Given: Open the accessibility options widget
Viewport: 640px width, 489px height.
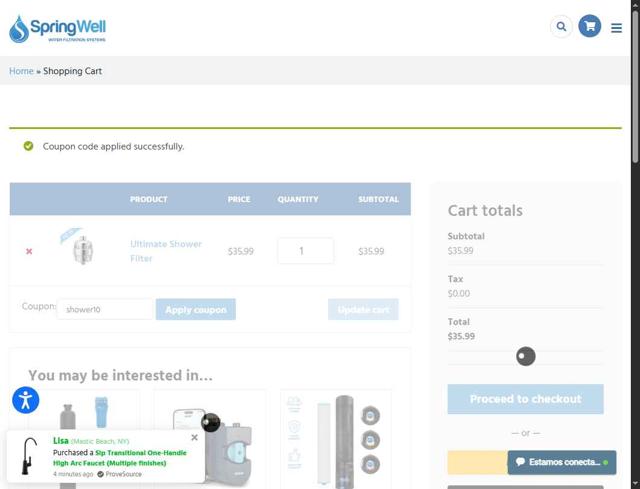Looking at the screenshot, I should pos(26,400).
